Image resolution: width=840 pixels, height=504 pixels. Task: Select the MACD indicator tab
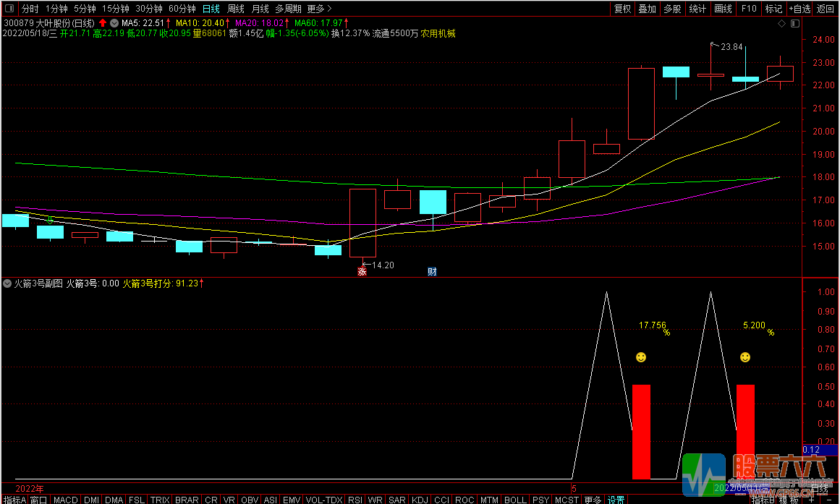[66, 500]
